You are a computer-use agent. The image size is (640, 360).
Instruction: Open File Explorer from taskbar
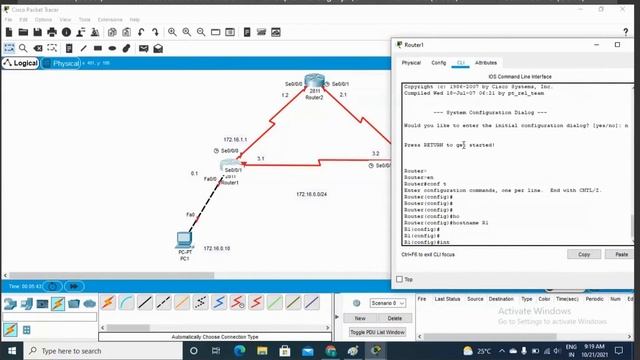click(x=262, y=351)
